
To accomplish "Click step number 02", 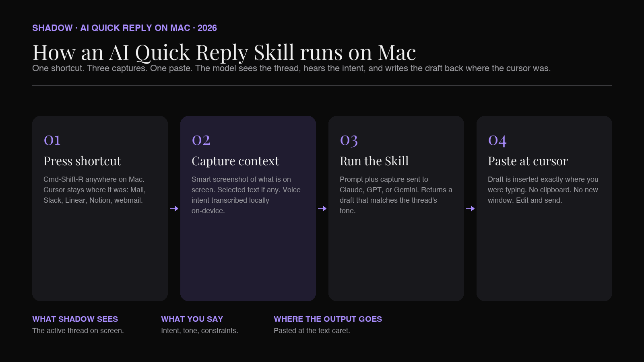I will click(x=201, y=140).
